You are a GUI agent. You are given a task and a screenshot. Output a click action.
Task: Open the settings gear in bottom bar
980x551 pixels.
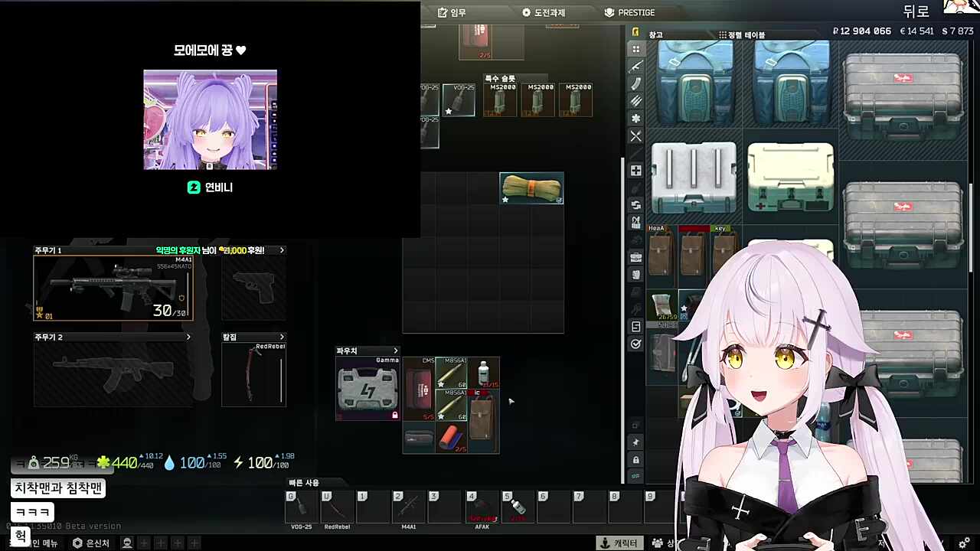click(964, 543)
